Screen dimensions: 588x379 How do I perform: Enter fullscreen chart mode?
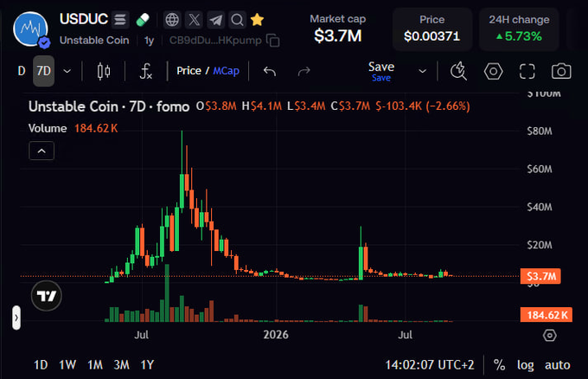527,71
